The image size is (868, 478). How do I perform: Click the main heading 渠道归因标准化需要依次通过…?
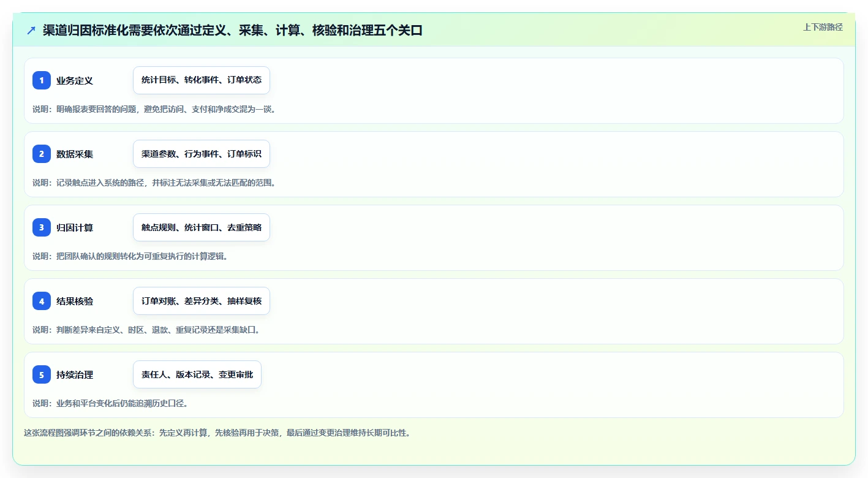click(233, 30)
